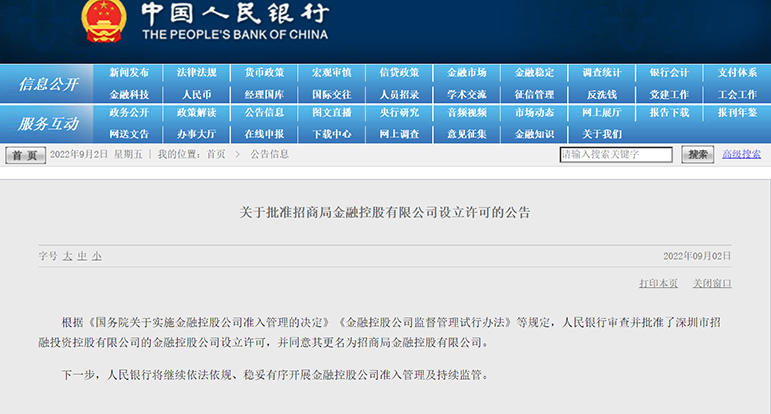Set font size to 小
This screenshot has width=771, height=414.
pyautogui.click(x=97, y=256)
